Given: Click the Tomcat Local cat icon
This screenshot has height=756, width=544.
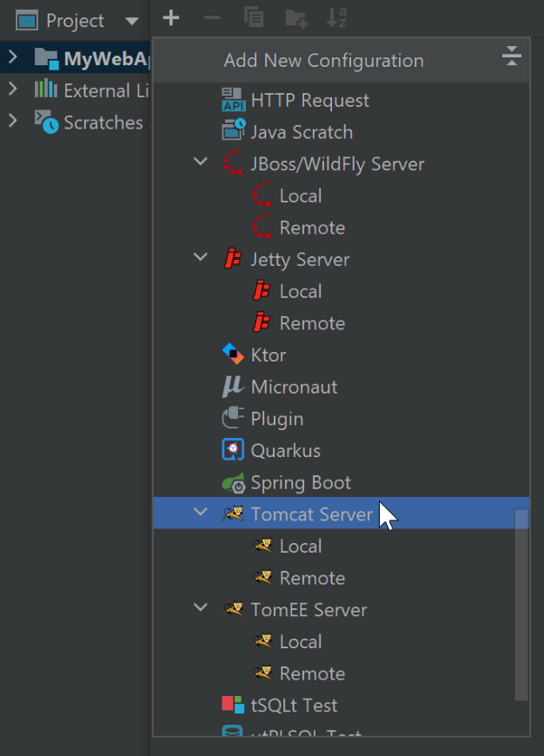Looking at the screenshot, I should [x=262, y=546].
